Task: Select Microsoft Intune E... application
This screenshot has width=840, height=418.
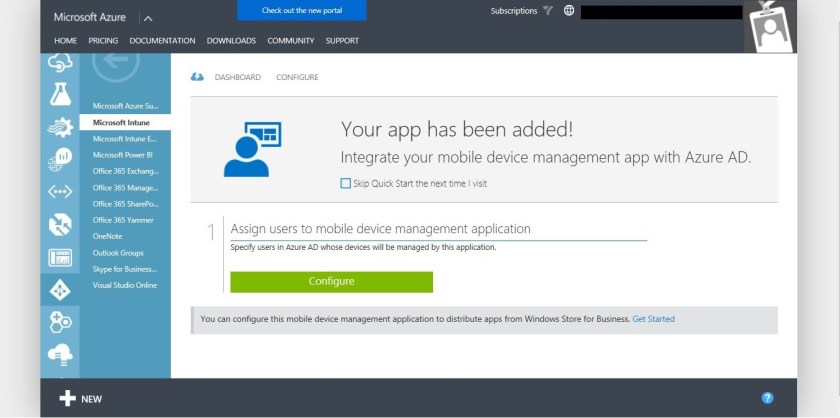Action: 125,139
